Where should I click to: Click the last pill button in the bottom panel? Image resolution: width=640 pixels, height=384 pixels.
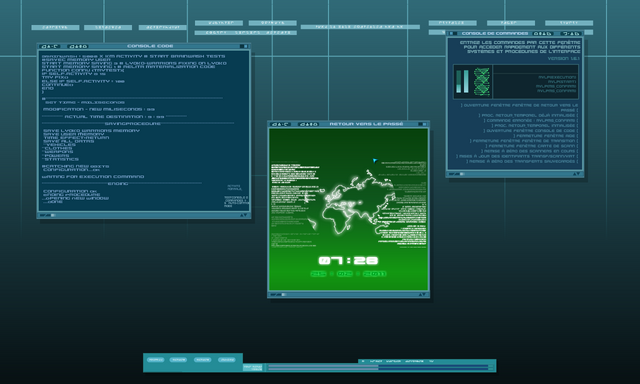pos(227,360)
